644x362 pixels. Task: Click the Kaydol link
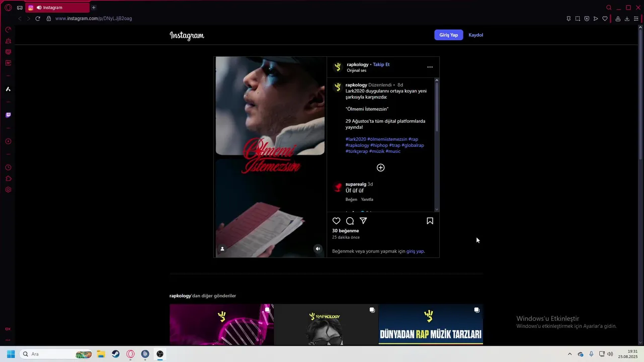476,35
